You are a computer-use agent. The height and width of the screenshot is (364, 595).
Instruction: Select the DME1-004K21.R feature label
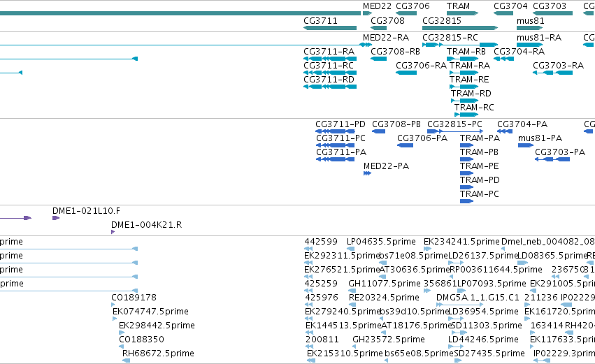pos(146,225)
